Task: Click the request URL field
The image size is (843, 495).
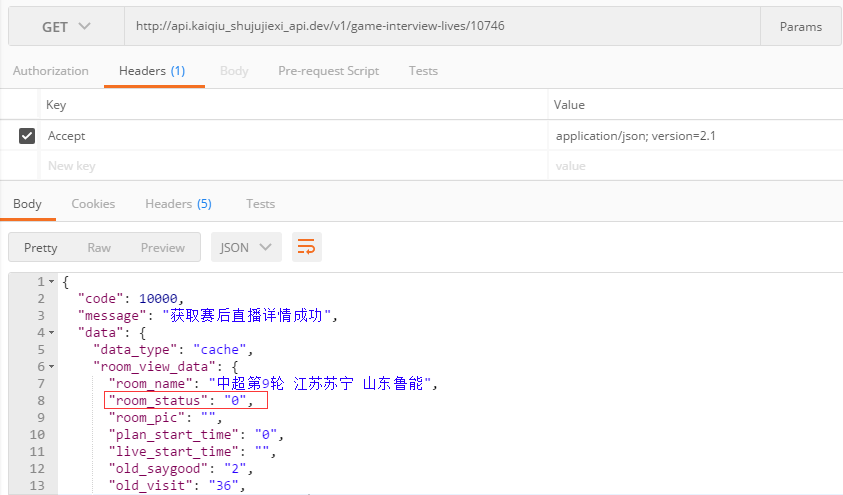Action: (x=442, y=26)
